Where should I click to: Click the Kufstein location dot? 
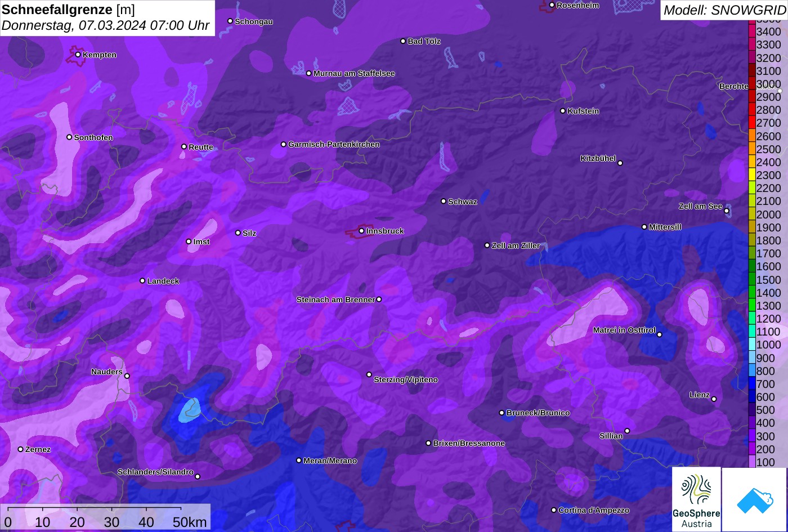click(563, 111)
